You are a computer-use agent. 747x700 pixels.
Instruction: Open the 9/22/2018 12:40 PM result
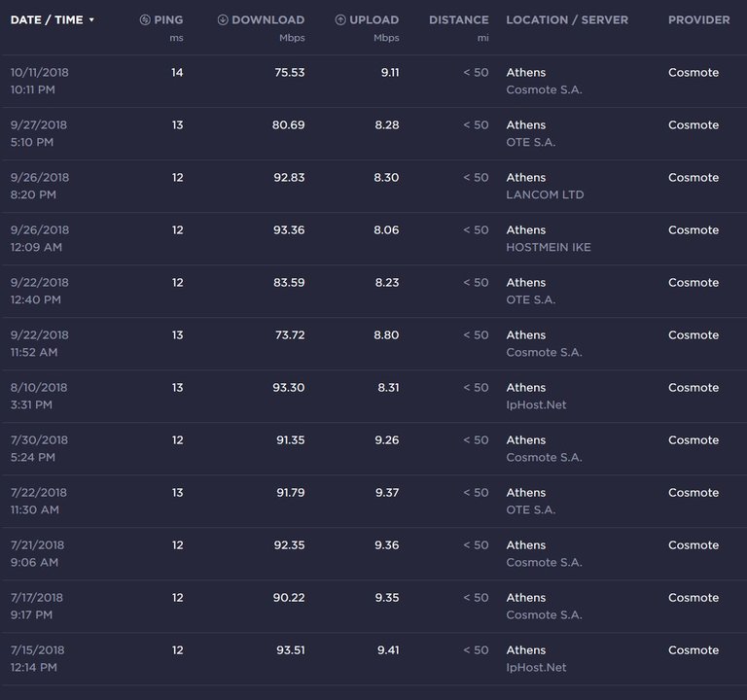pyautogui.click(x=373, y=291)
